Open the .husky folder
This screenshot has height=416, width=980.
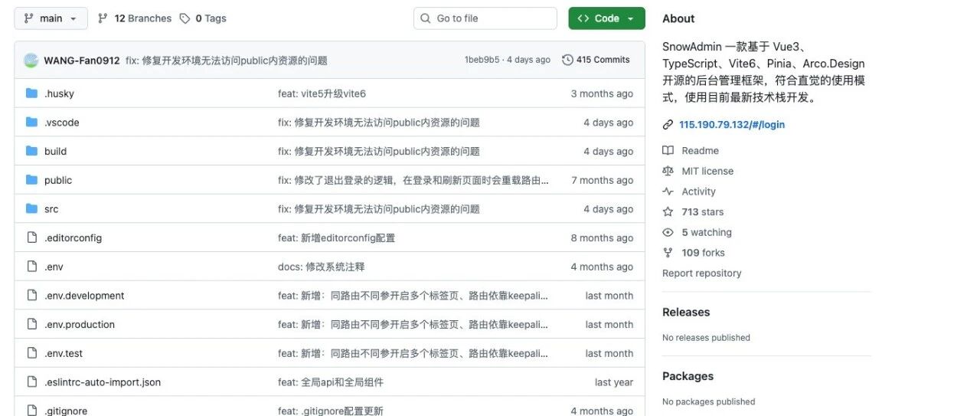point(59,93)
